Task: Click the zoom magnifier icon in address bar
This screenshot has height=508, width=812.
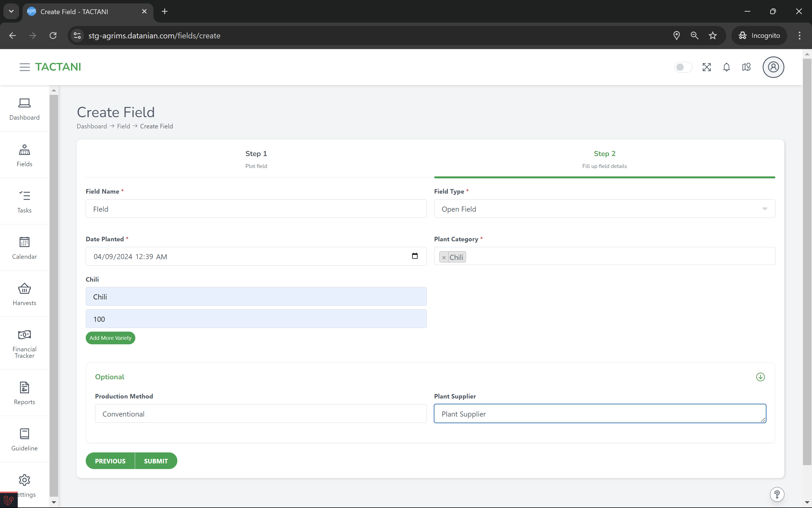Action: [x=694, y=36]
